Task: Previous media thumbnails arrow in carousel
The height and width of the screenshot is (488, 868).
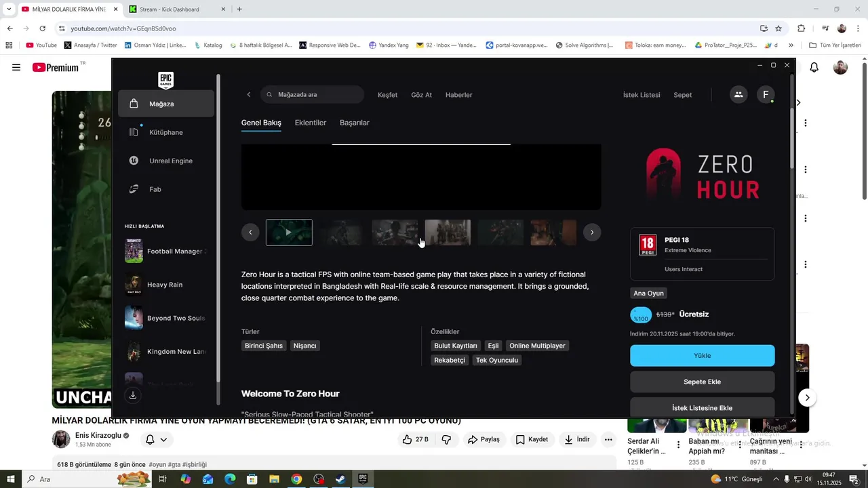Action: [x=250, y=232]
